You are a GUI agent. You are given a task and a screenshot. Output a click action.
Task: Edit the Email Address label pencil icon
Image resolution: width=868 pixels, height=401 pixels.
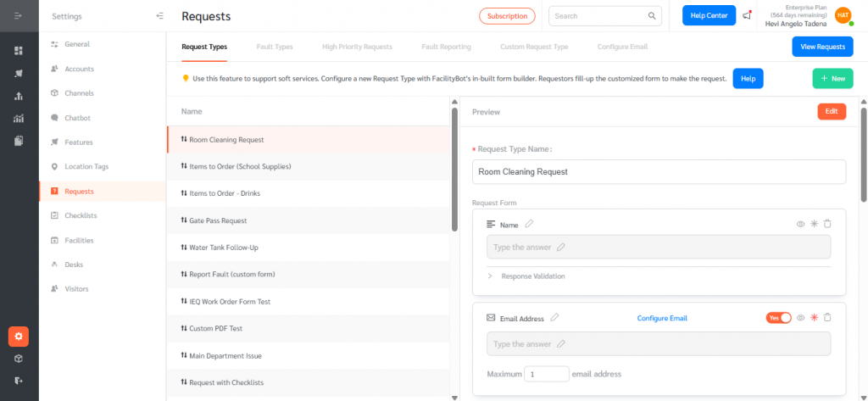(x=554, y=317)
